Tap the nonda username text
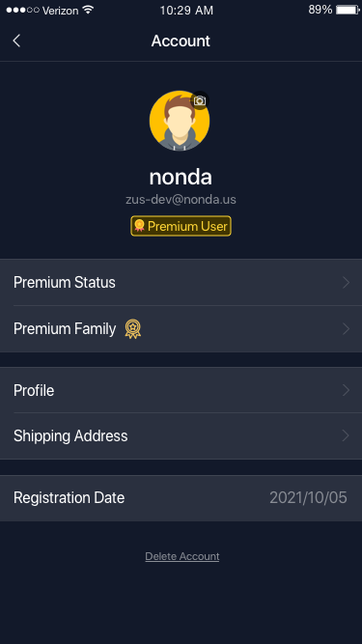 181,177
